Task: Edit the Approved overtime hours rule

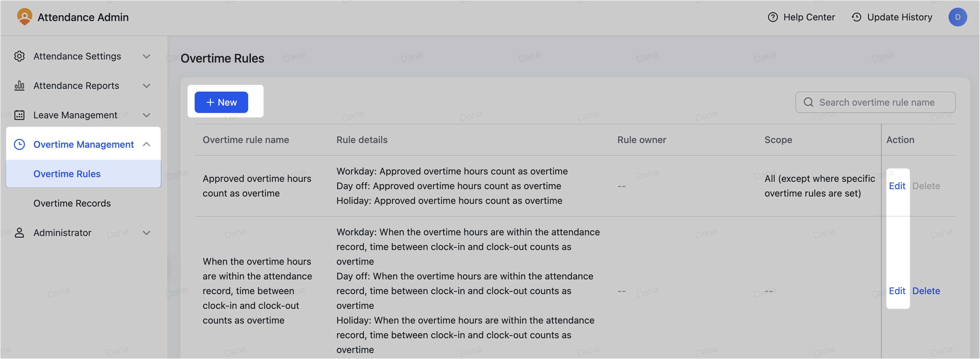Action: [x=897, y=186]
